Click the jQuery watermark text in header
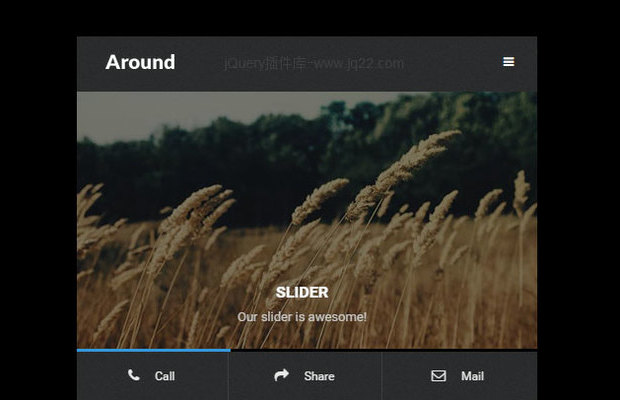 [x=314, y=63]
